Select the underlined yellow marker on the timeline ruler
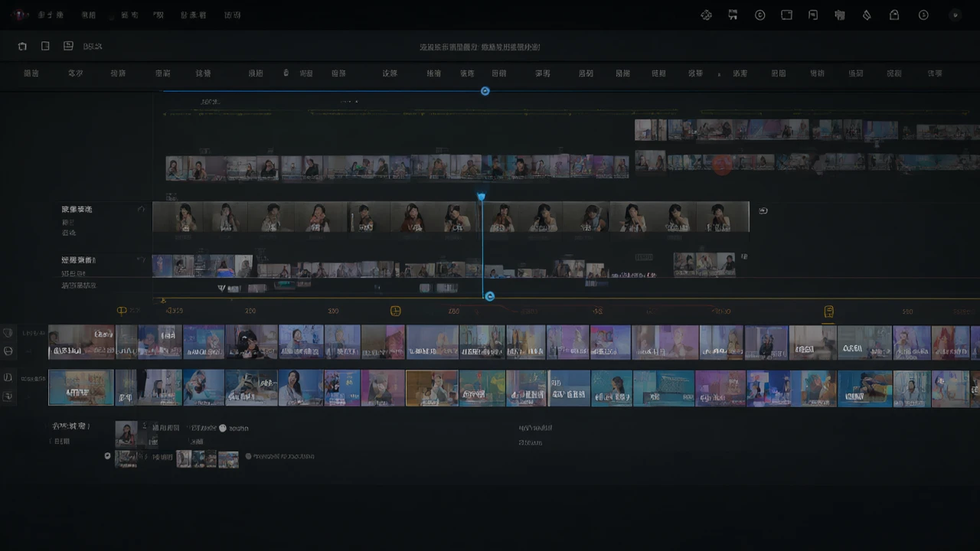Viewport: 980px width, 551px height. tap(828, 311)
